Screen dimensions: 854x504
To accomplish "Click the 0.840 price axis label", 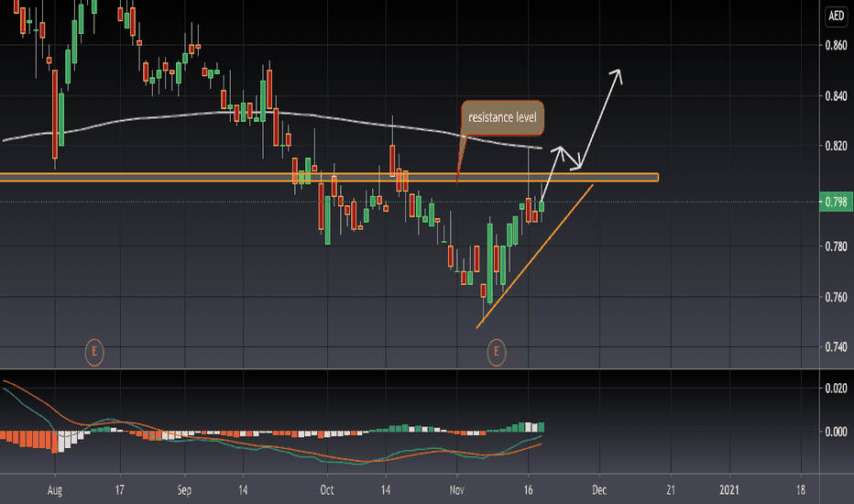I will pos(836,96).
